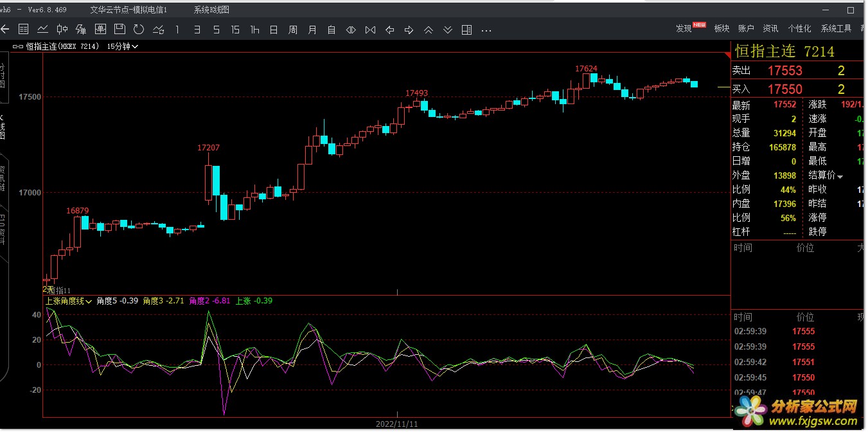Image resolution: width=868 pixels, height=432 pixels.
Task: Click the monitor window icon
Action: (100, 29)
